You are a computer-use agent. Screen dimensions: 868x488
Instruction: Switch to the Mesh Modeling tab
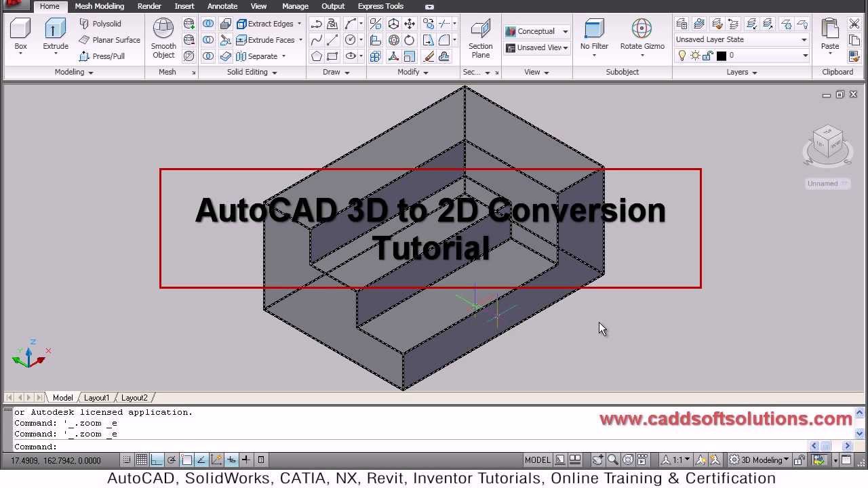(x=100, y=6)
